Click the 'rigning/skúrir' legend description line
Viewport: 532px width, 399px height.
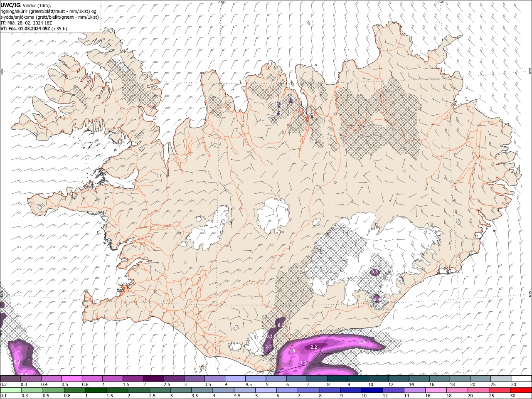tap(49, 11)
